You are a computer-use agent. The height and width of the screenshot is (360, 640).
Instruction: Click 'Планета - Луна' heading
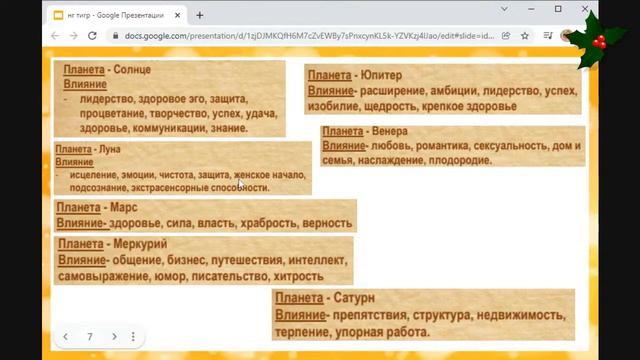88,149
